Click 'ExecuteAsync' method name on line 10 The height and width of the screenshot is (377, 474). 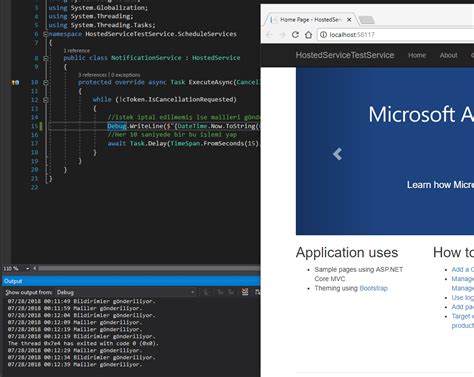[211, 82]
